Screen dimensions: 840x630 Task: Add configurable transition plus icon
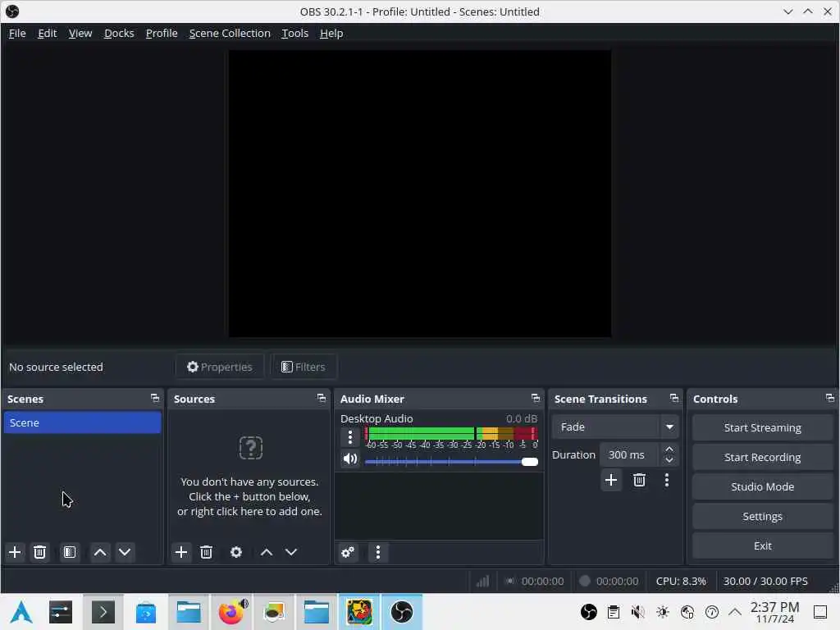pos(610,480)
